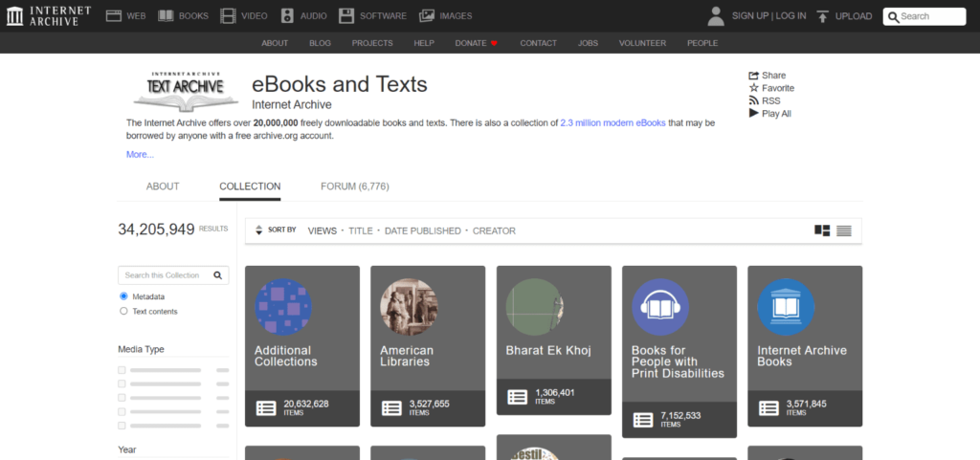Open the Collection tab
Viewport: 980px width, 460px height.
tap(250, 186)
